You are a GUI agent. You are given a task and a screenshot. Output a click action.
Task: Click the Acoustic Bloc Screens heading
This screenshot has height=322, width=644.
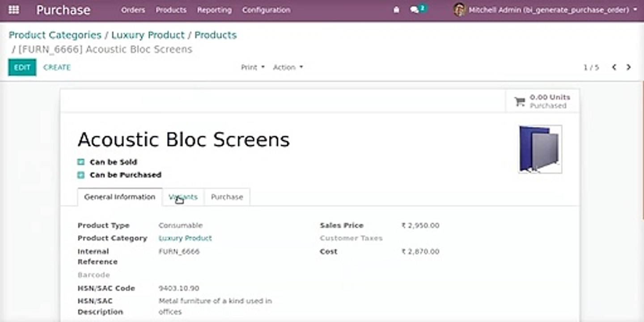pyautogui.click(x=184, y=140)
